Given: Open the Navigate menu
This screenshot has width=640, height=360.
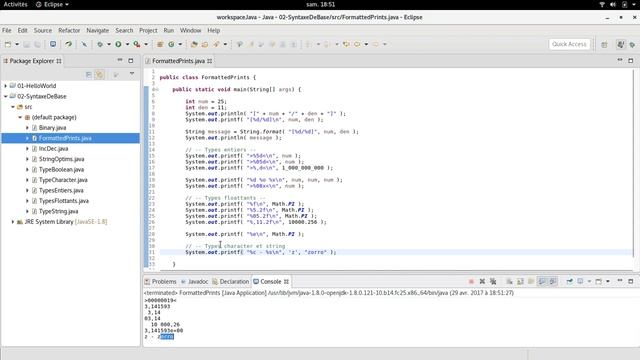Looking at the screenshot, I should pos(98,30).
